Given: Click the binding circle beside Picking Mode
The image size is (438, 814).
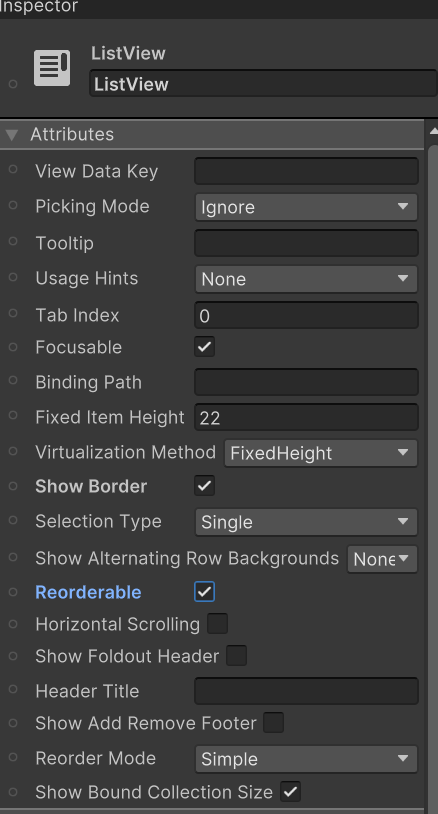Looking at the screenshot, I should [13, 206].
